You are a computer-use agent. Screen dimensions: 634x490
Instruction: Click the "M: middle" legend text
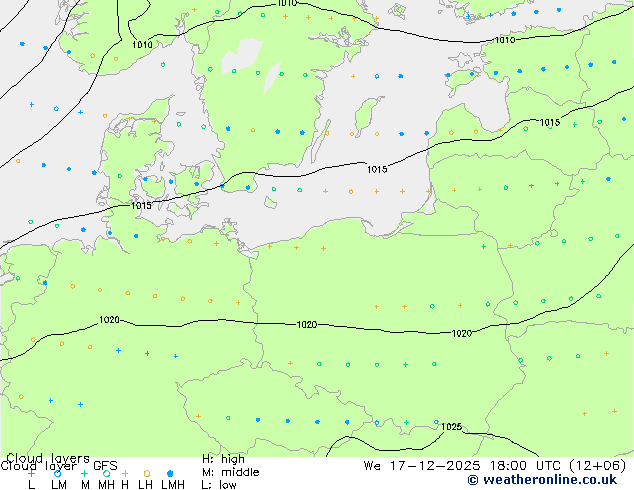[x=230, y=472]
